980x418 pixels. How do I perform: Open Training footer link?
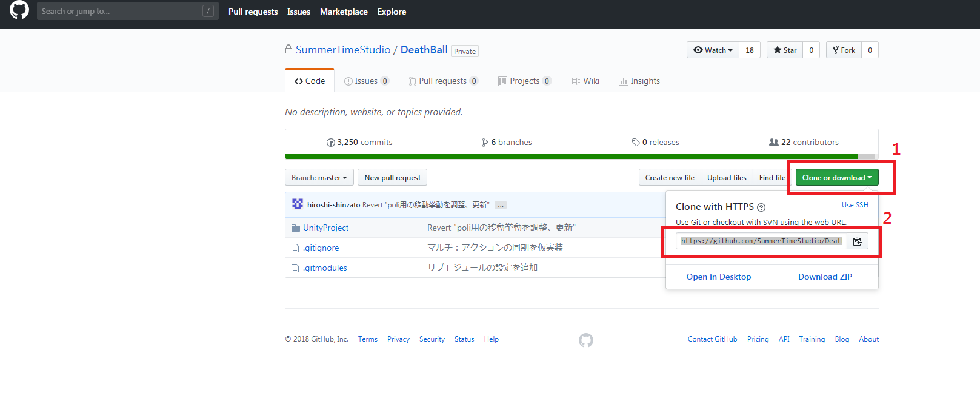pos(812,339)
